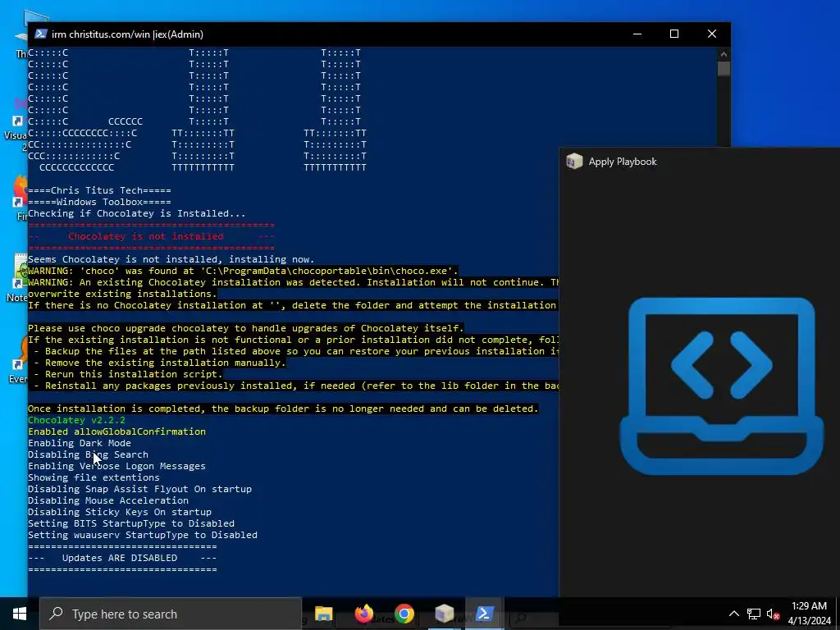Launch Firefox from the taskbar
The height and width of the screenshot is (630, 840).
pos(363,614)
